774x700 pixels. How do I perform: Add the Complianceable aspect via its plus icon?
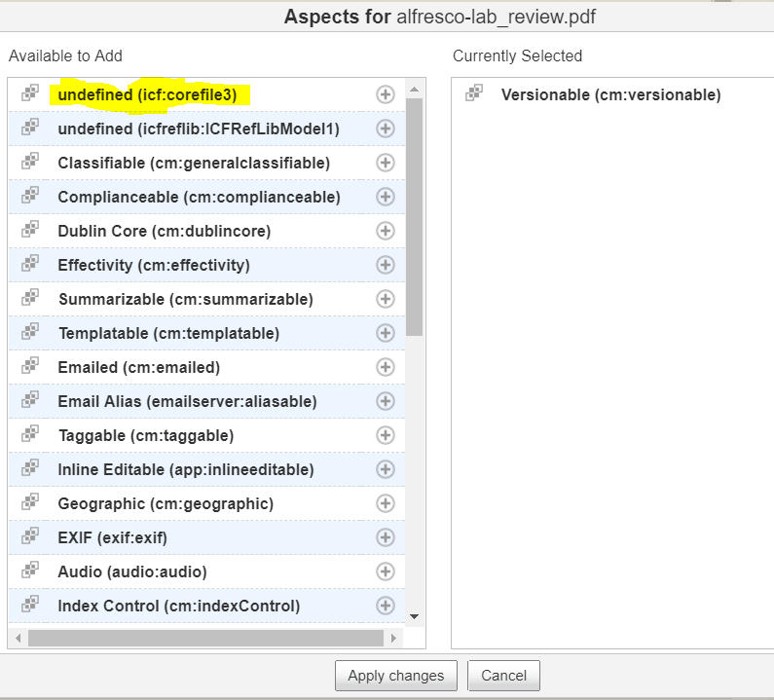385,197
